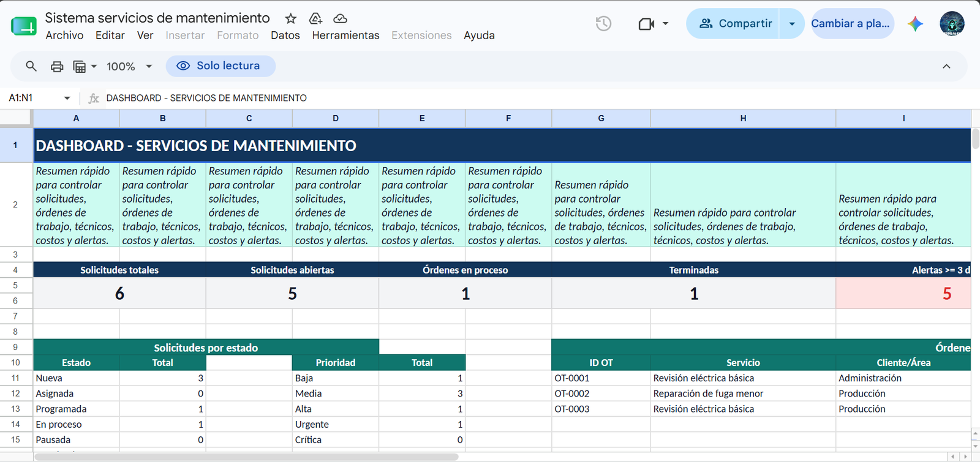Click the Programada state cell
The width and height of the screenshot is (980, 462).
pyautogui.click(x=76, y=409)
